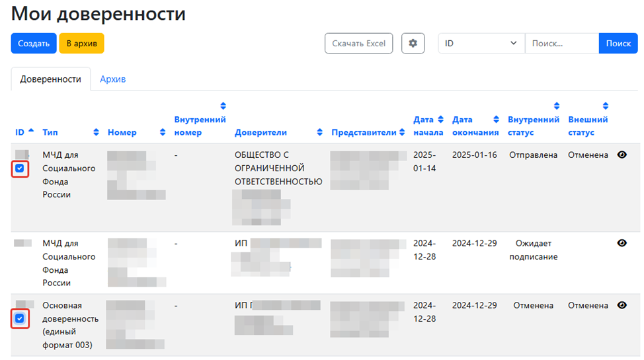The height and width of the screenshot is (360, 644).
Task: Click into the Поиск search input field
Action: coord(561,44)
